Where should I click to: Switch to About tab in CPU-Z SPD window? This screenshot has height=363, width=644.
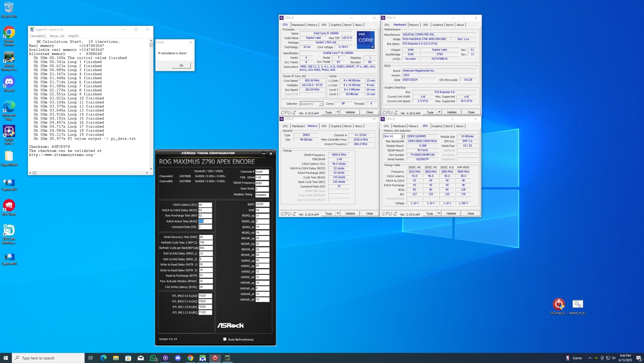click(460, 126)
